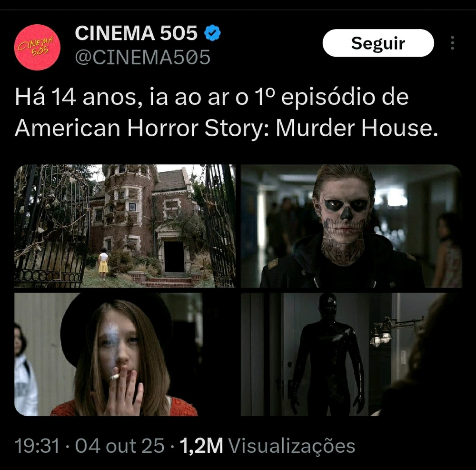Click the iron gate in the house photo
476x470 pixels.
pos(51,226)
